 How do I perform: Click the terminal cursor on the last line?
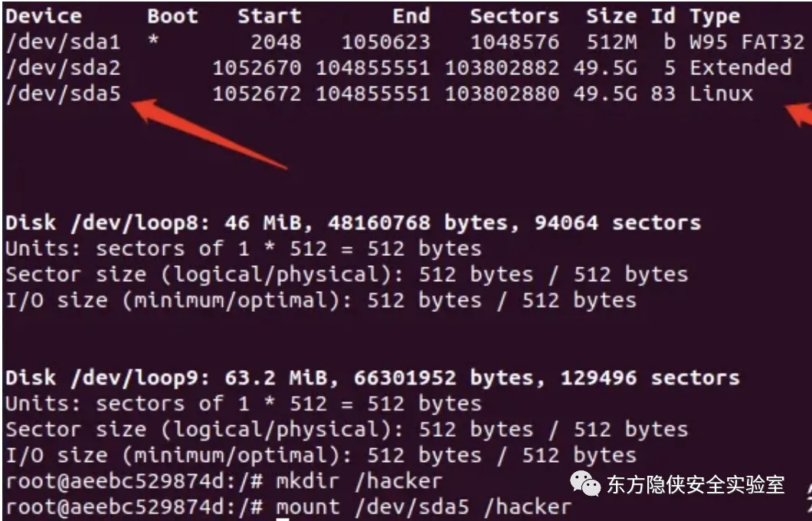coord(282,519)
